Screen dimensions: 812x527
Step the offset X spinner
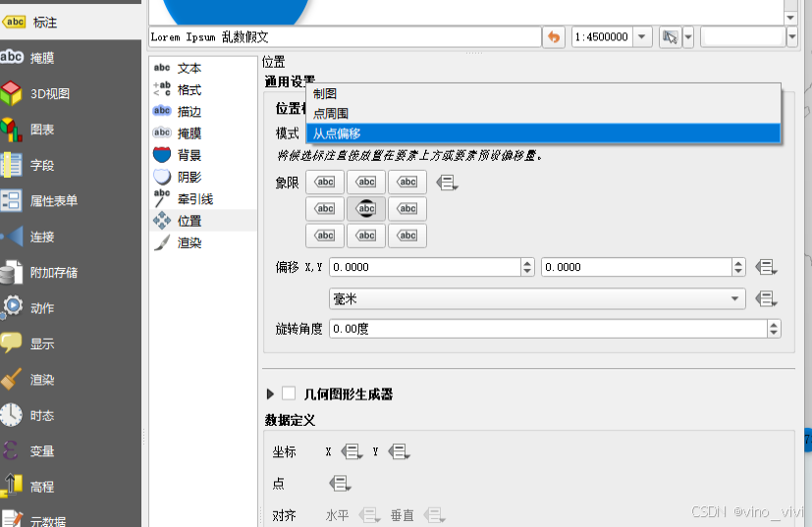(x=527, y=267)
